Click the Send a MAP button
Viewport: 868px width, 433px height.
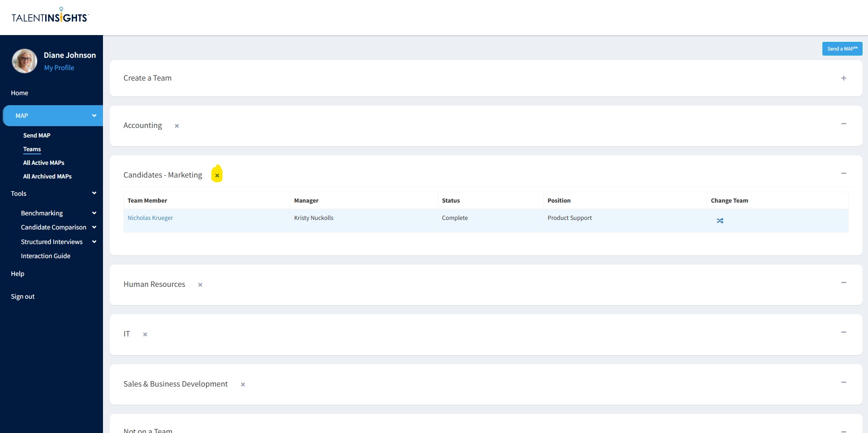pos(842,49)
